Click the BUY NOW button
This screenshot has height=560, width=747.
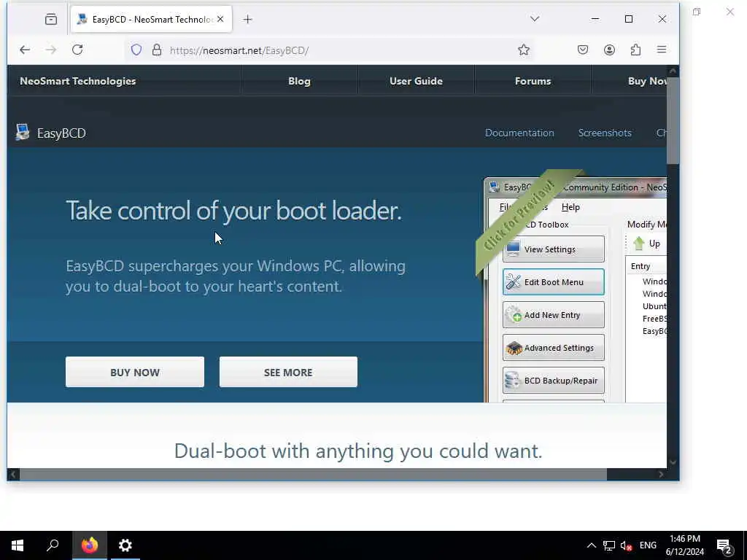click(x=135, y=372)
